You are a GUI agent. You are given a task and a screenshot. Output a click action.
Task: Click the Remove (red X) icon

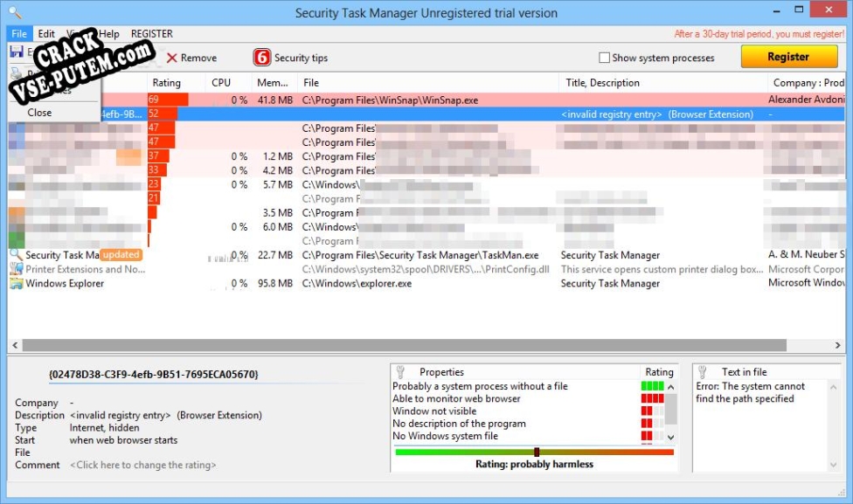pos(171,59)
